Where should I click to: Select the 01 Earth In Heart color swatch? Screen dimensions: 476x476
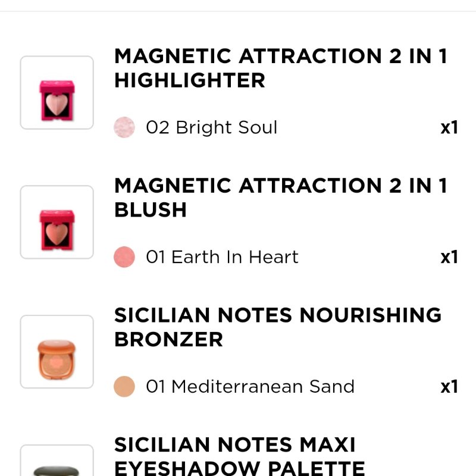pos(124,257)
